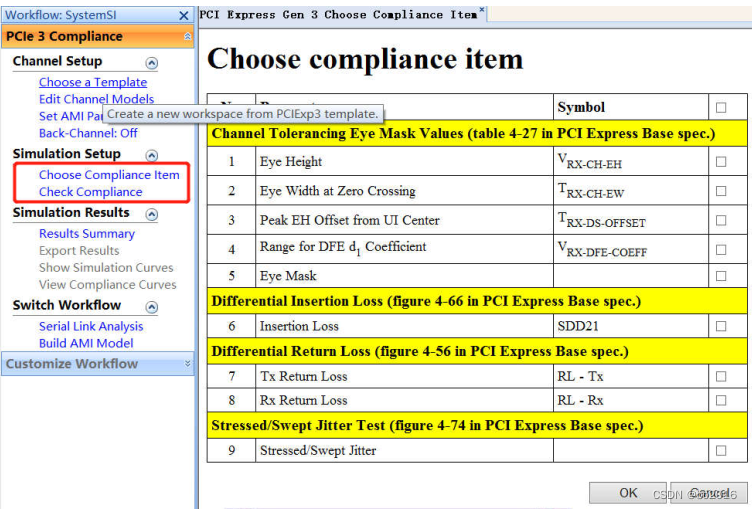Enable the Tx Return Loss checkbox
Screen dimensions: 752x509
[x=721, y=377]
